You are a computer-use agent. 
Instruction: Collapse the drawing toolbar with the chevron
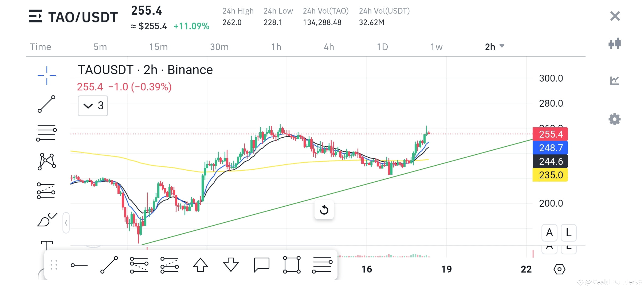(x=66, y=223)
